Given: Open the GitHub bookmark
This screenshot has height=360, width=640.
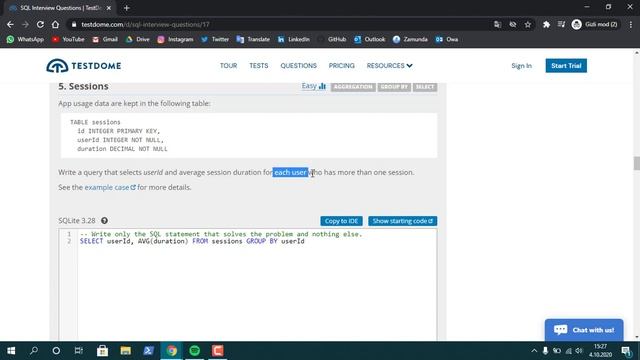Looking at the screenshot, I should 332,39.
